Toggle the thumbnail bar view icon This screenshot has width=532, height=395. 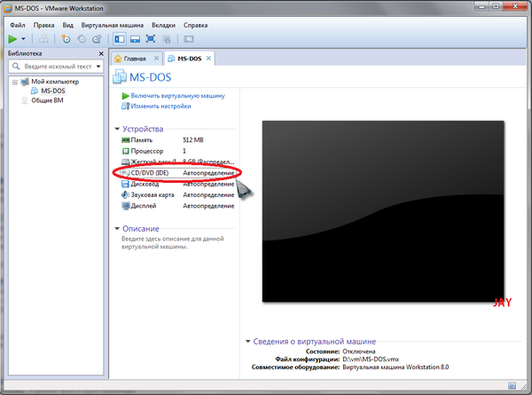tap(135, 39)
